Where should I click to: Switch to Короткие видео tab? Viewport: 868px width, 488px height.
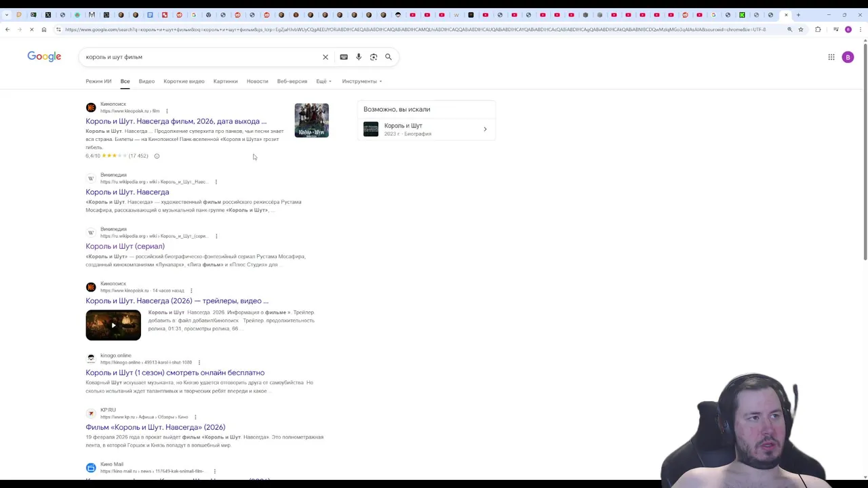(x=184, y=81)
